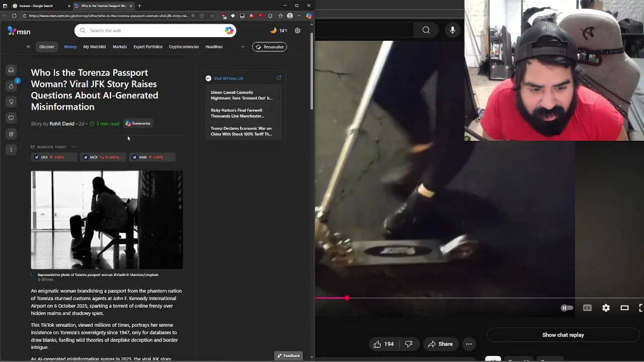Click the browser address bar URL

[x=109, y=16]
